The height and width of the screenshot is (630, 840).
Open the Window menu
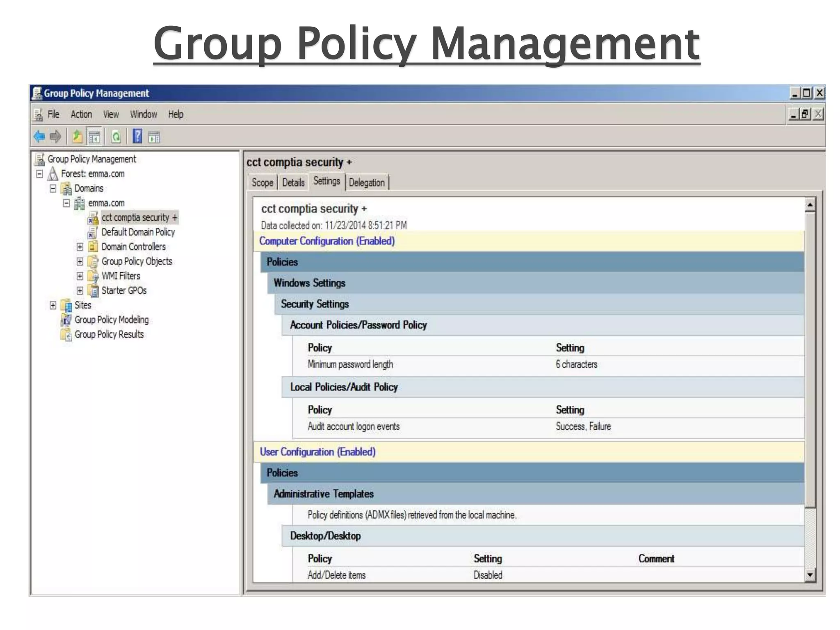coord(144,114)
